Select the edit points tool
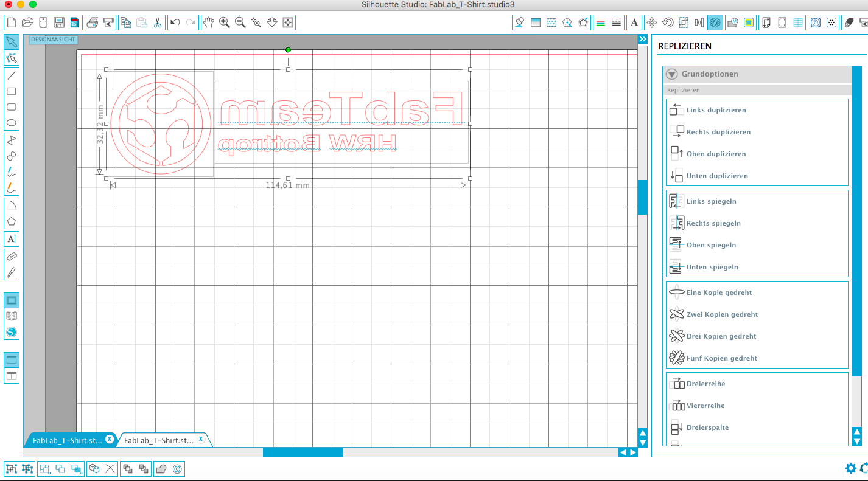This screenshot has height=481, width=868. click(12, 58)
